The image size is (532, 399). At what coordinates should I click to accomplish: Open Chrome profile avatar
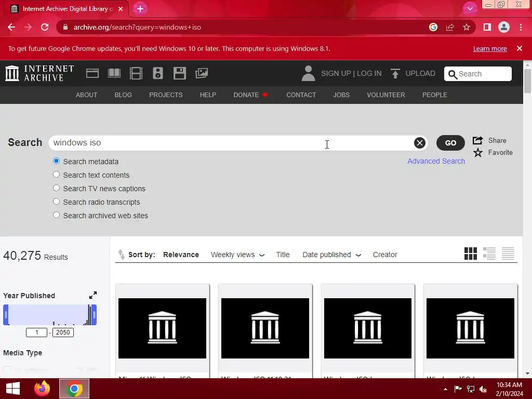tap(504, 27)
